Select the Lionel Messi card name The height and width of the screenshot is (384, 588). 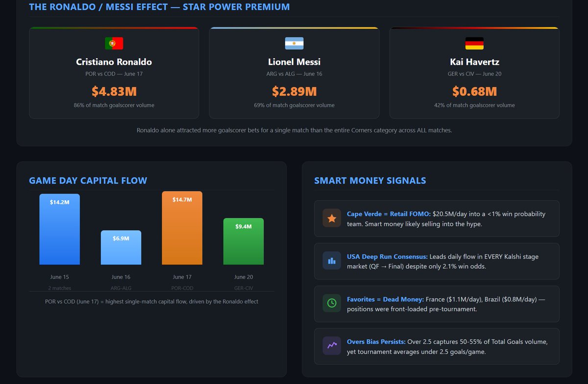pyautogui.click(x=294, y=62)
